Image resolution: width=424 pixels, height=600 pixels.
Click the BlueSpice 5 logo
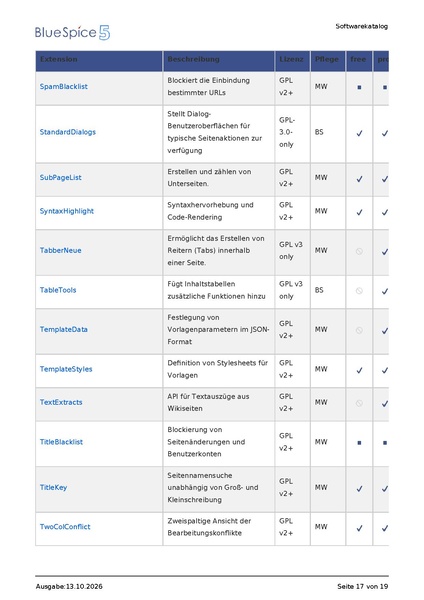(x=72, y=33)
